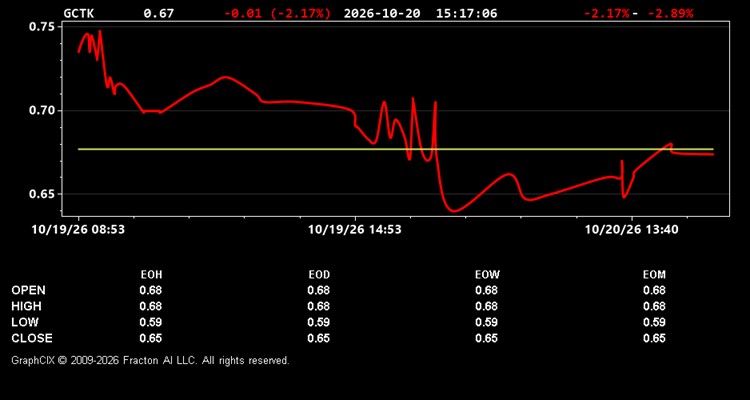
Task: Click the red price line's lowest dip
Action: pyautogui.click(x=454, y=210)
